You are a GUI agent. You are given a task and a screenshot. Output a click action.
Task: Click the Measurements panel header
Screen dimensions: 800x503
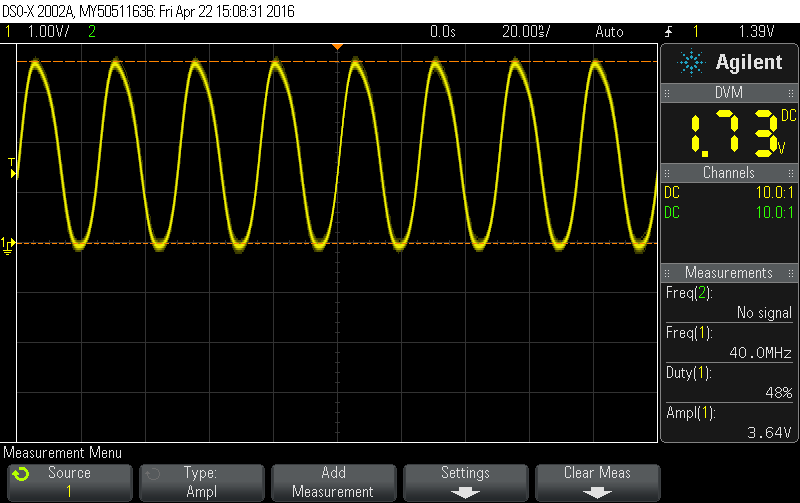tap(729, 273)
